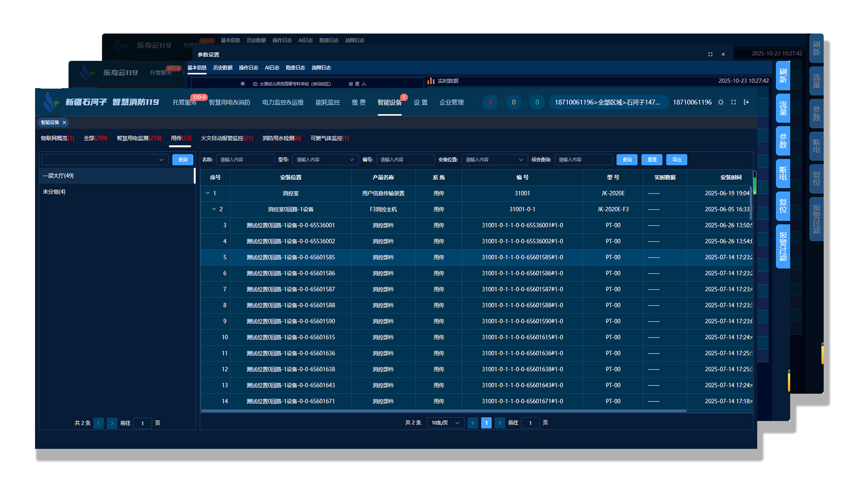
Task: Close the 智能设备 page tag
Action: tap(64, 123)
